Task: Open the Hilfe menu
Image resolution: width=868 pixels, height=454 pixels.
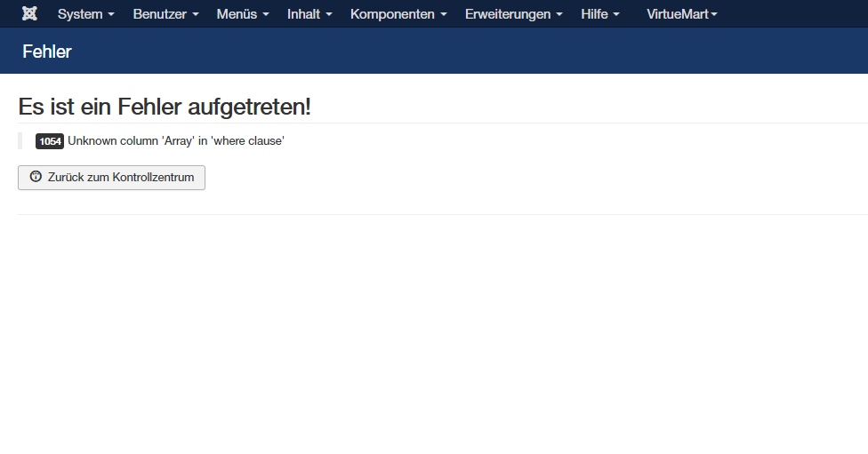Action: pos(600,14)
